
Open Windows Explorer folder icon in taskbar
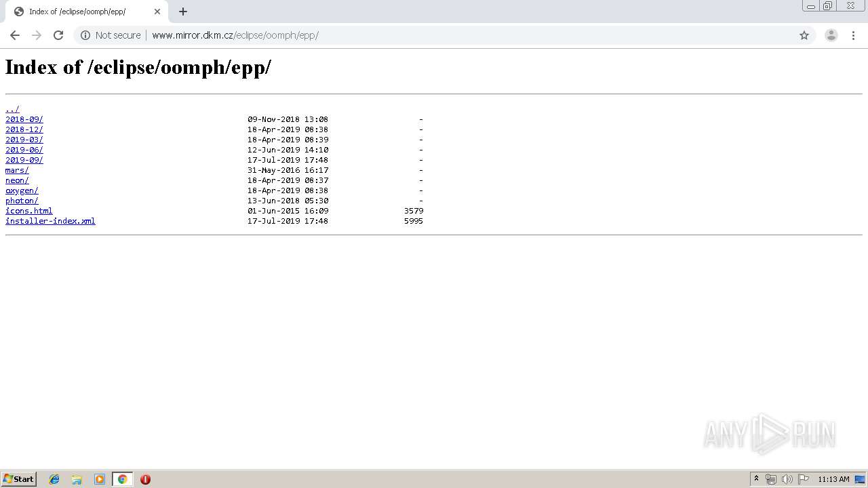coord(77,479)
